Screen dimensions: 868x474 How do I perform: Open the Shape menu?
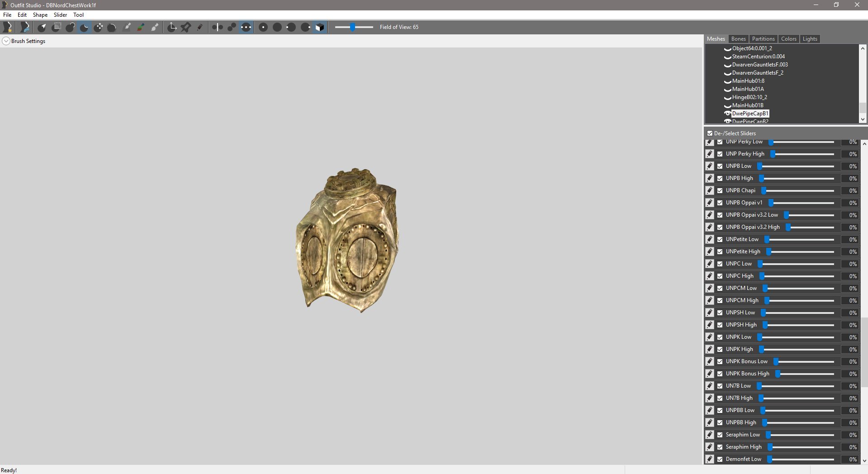(x=40, y=15)
